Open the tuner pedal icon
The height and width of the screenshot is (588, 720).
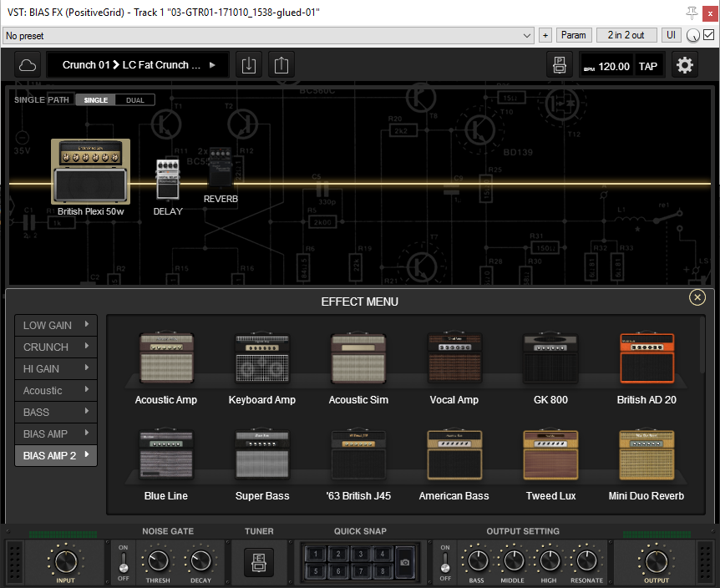(x=259, y=561)
